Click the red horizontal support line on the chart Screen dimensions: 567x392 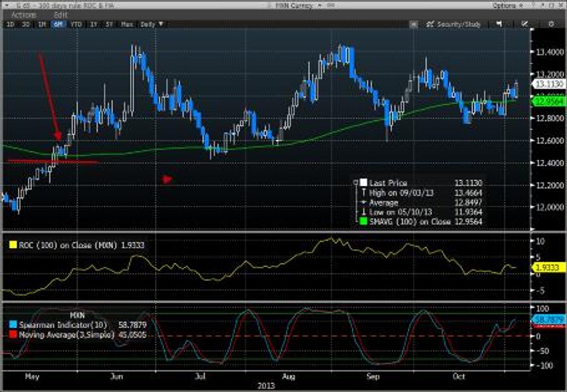point(53,161)
